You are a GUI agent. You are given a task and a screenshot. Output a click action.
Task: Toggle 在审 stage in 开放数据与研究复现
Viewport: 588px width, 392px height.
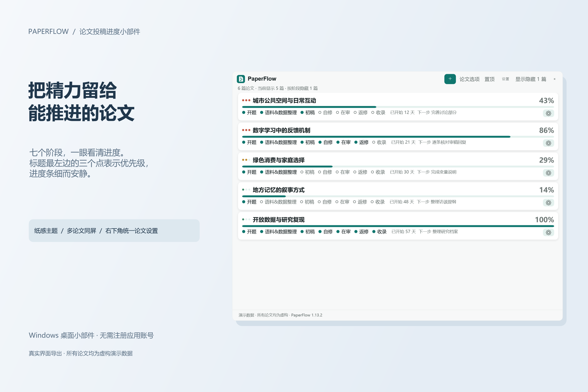[343, 232]
